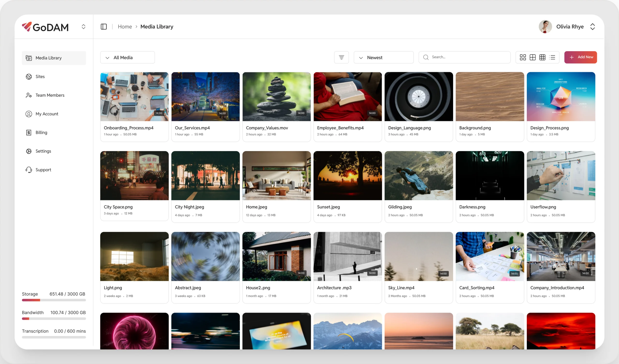Click the Storage usage progress bar
Viewport: 619px width, 364px height.
54,300
